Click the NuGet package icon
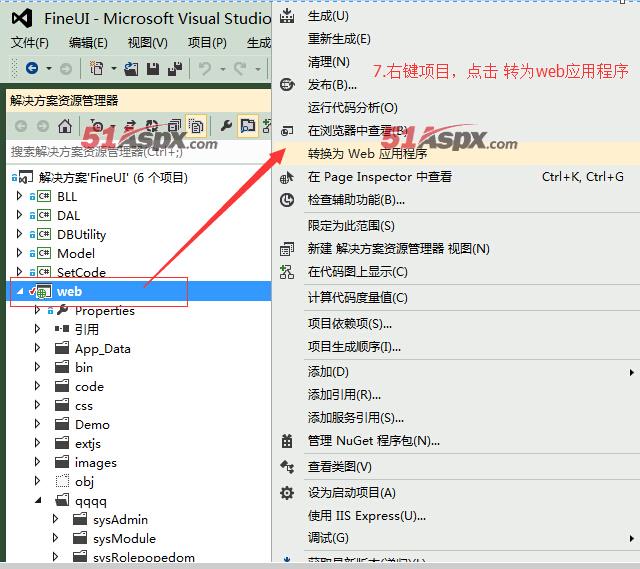 287,441
